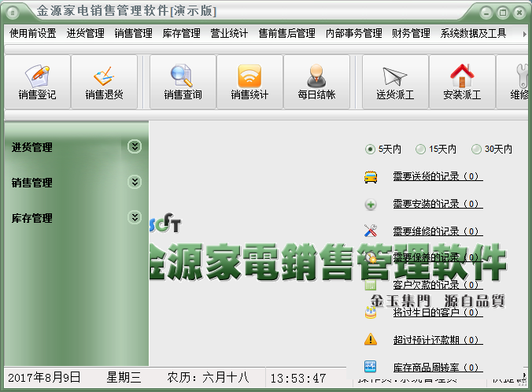Open the 进货管理 menu in the menu bar
This screenshot has width=532, height=392.
pos(85,33)
